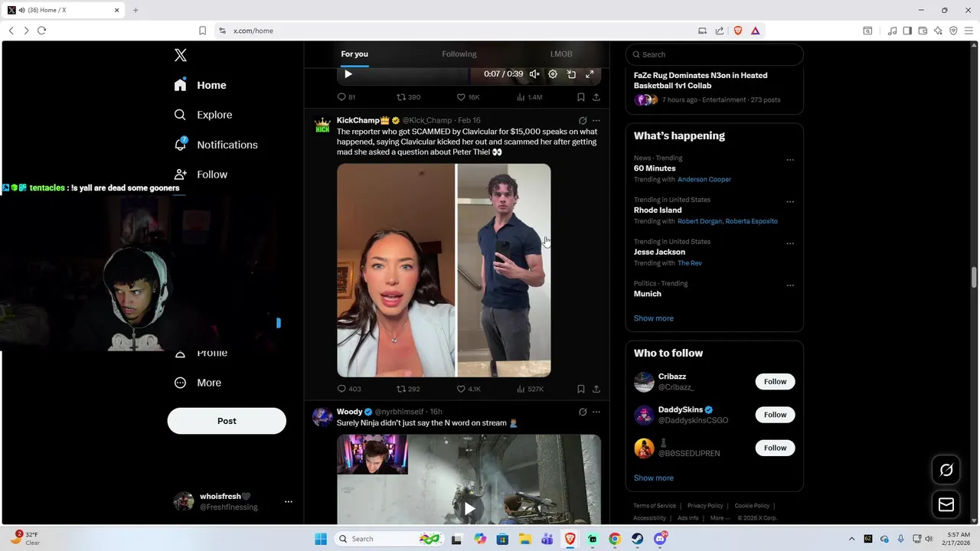Open replies on post with 81 comments

[x=346, y=97]
